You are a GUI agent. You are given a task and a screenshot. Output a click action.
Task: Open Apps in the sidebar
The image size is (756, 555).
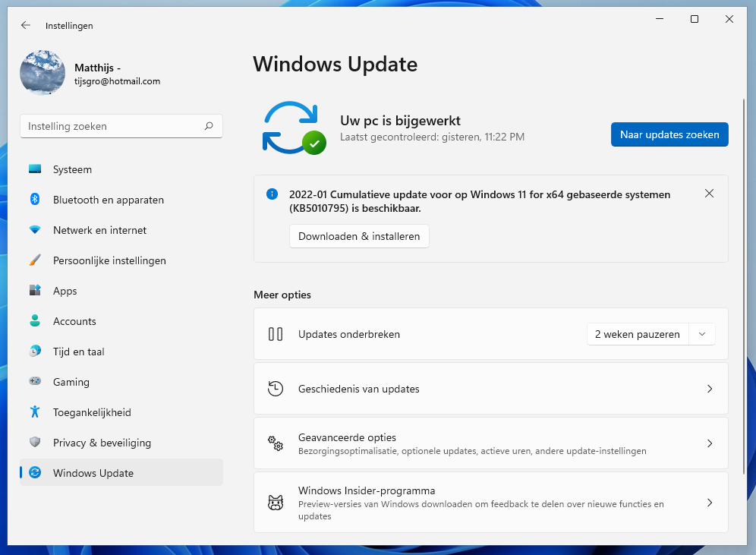click(x=65, y=291)
